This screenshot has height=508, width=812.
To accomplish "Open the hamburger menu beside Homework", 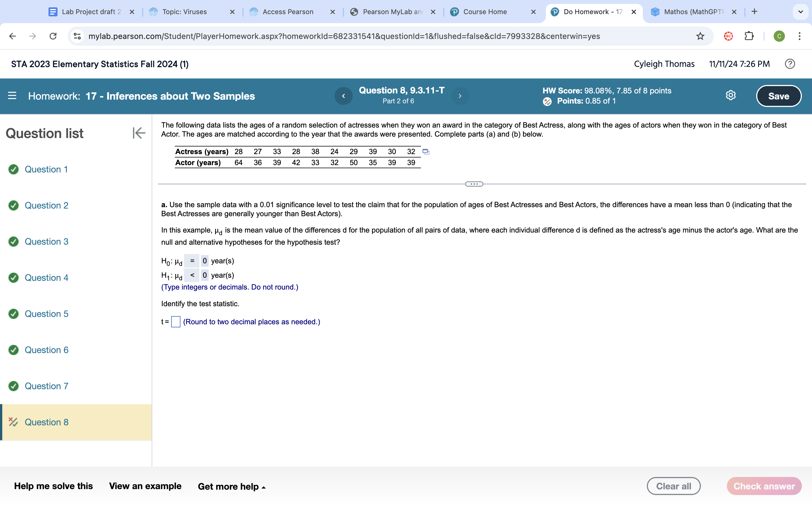I will coord(12,96).
